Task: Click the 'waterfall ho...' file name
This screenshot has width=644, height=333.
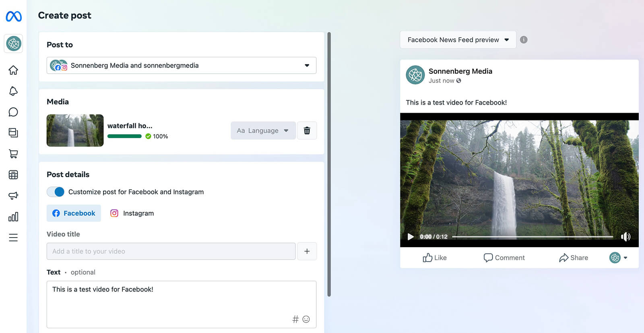Action: pyautogui.click(x=130, y=126)
